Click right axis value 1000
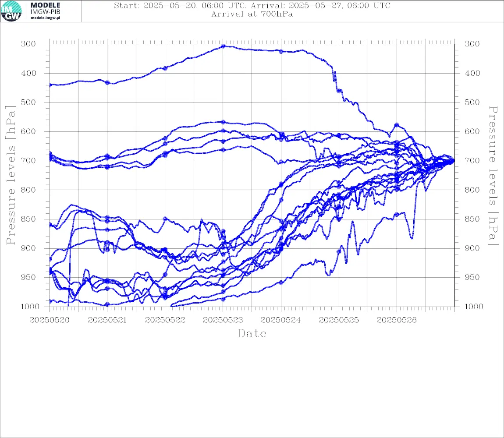The image size is (504, 438). 474,307
